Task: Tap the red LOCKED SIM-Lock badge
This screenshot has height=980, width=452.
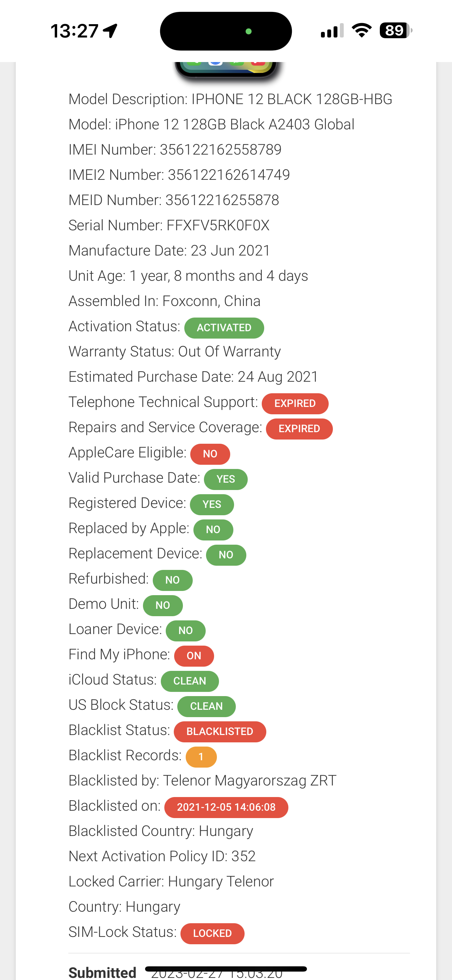Action: pos(212,933)
